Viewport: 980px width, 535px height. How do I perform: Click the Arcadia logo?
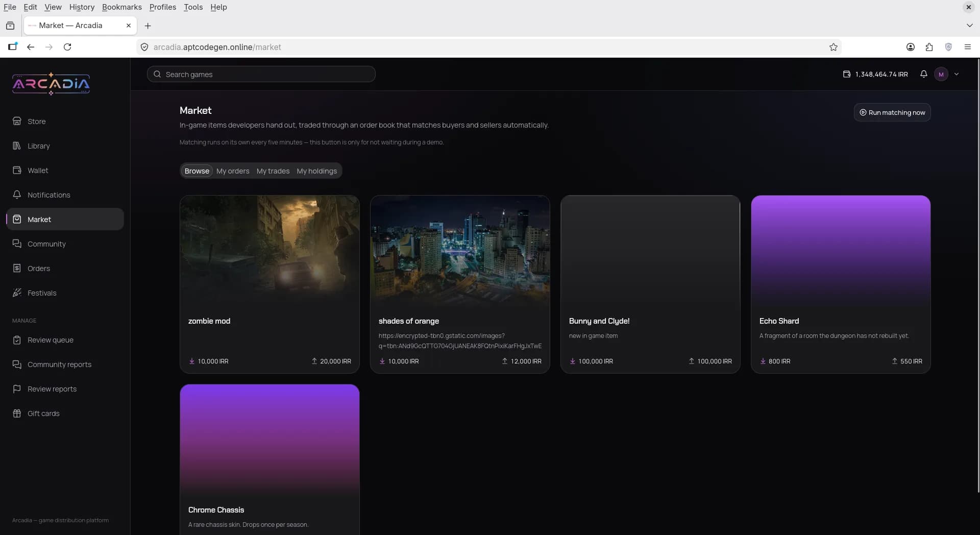click(51, 84)
